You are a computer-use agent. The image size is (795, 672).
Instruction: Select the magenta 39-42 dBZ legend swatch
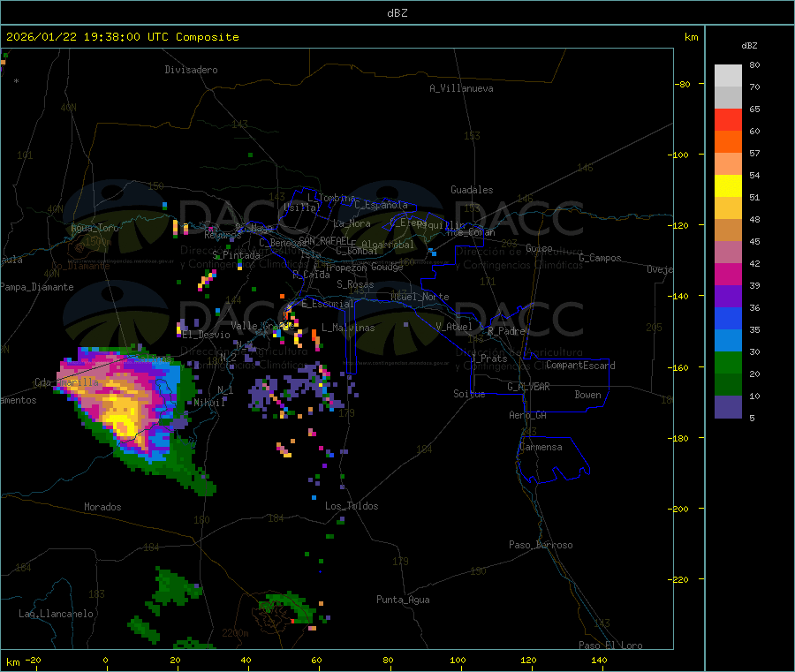click(728, 274)
